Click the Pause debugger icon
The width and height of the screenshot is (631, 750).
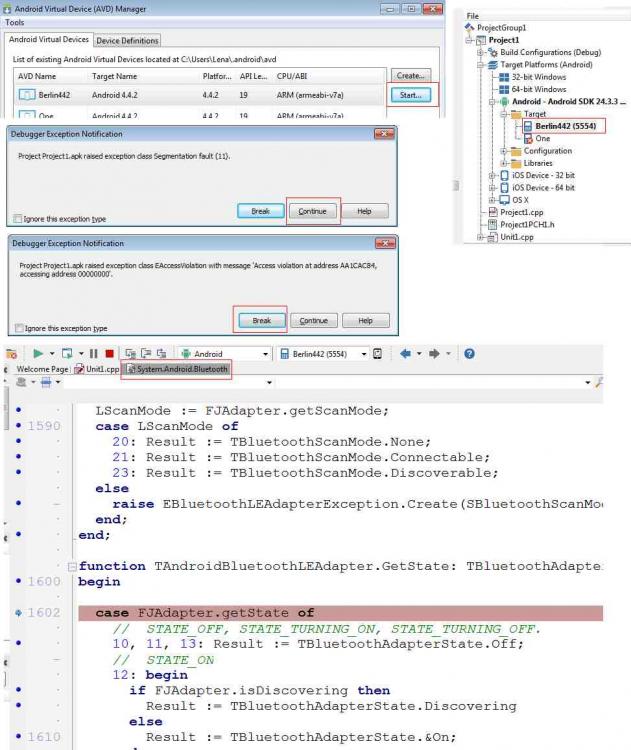click(93, 353)
